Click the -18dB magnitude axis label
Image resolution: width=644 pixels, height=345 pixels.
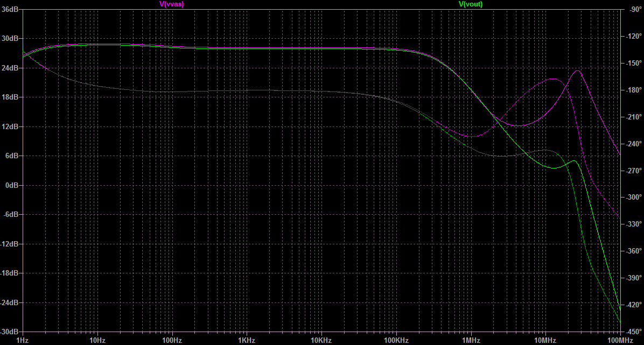[10, 273]
